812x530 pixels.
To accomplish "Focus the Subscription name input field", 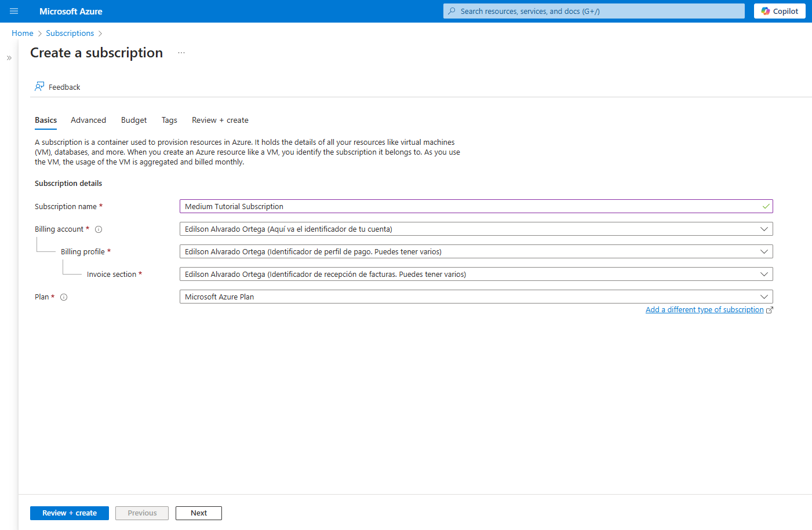I will click(x=476, y=206).
